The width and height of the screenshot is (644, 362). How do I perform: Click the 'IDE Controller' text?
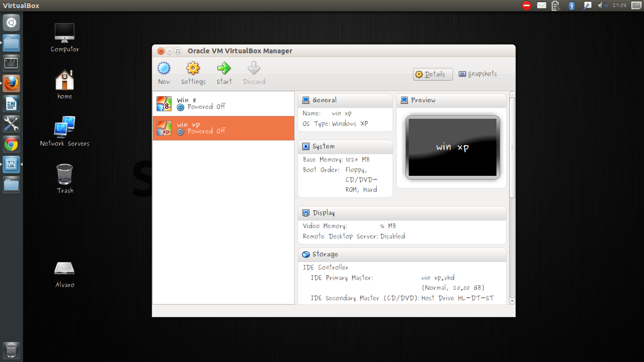[325, 268]
